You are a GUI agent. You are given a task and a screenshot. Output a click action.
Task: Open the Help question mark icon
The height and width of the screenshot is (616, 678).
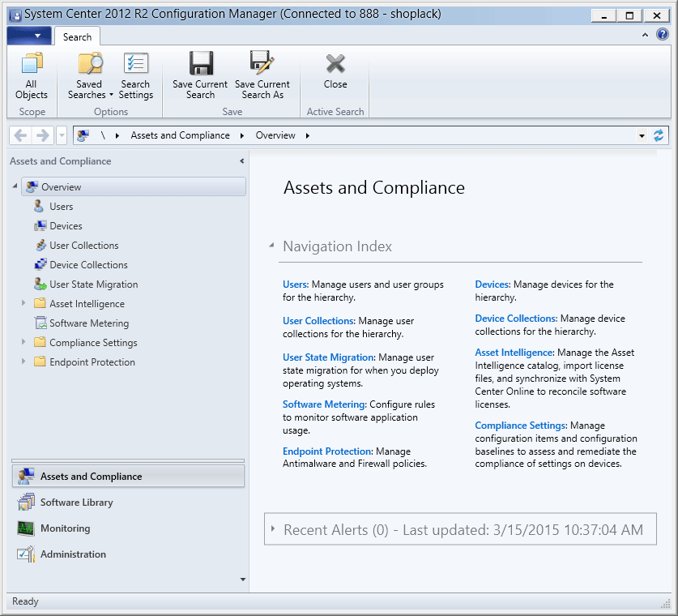(x=662, y=34)
